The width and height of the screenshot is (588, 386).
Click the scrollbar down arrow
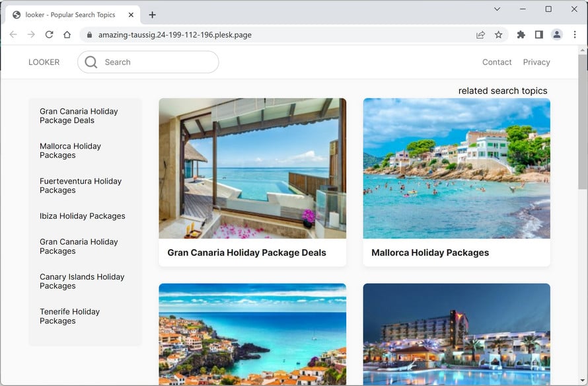pos(582,381)
